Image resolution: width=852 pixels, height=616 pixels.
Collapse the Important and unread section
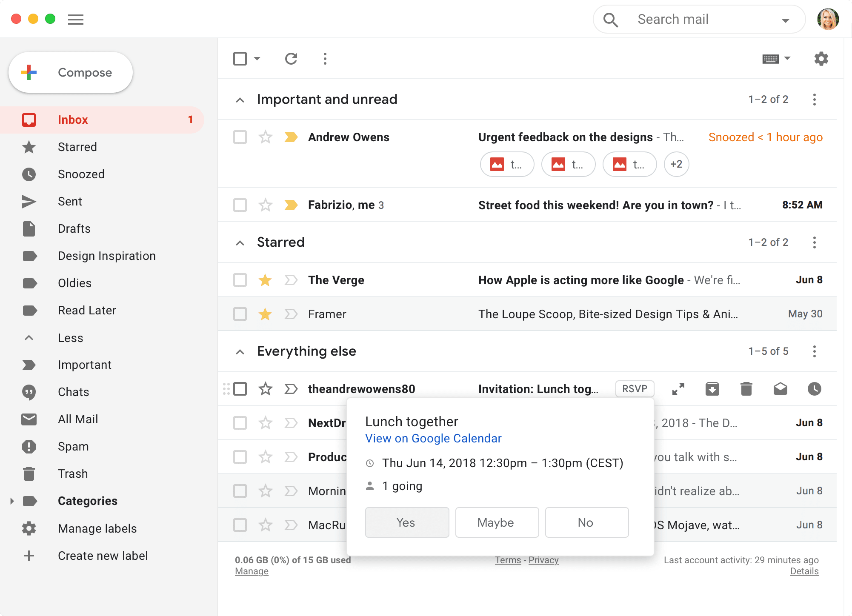(240, 99)
